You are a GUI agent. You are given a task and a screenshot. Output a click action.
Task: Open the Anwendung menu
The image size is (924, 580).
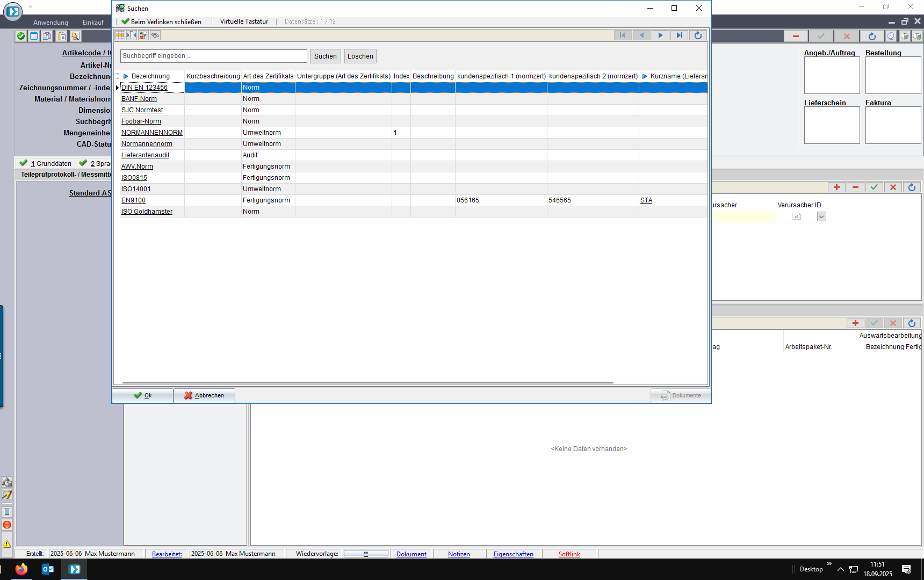coord(50,23)
